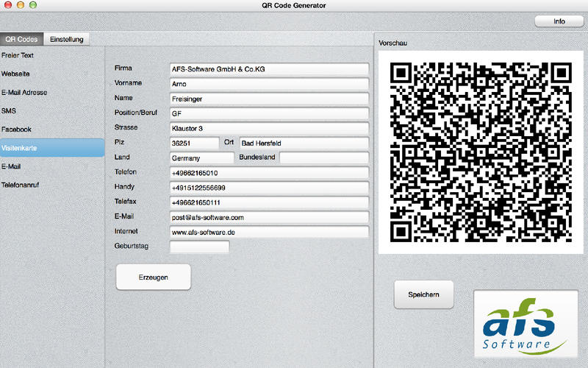This screenshot has height=368, width=588.
Task: Open the Info button
Action: click(559, 21)
